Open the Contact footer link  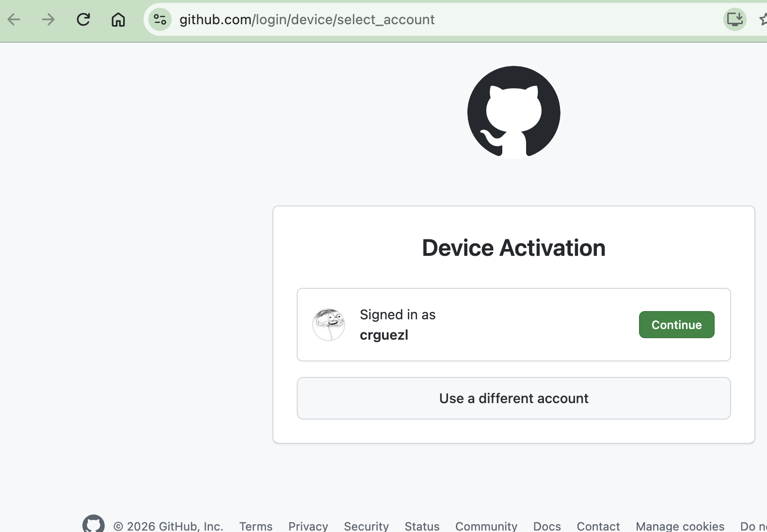(x=598, y=526)
